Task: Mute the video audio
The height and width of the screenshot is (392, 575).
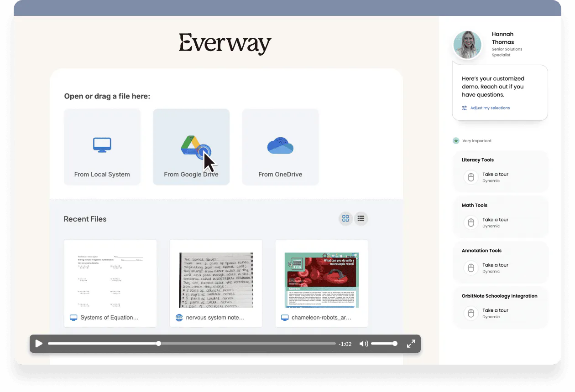Action: click(x=364, y=344)
